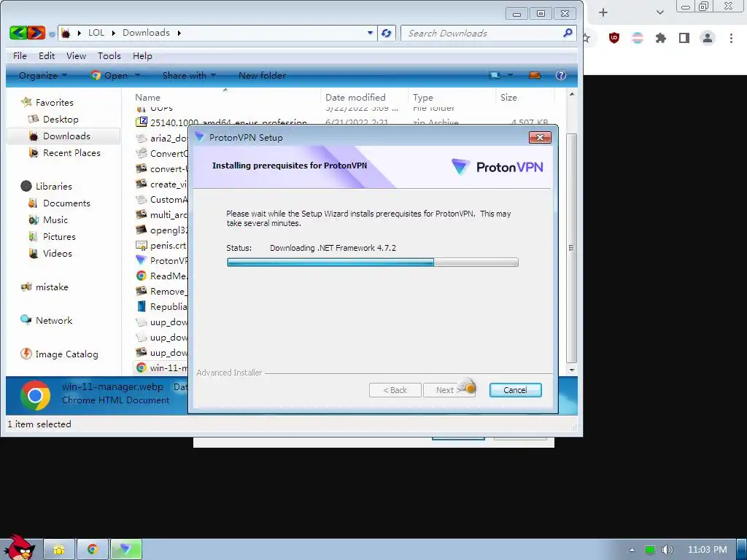The image size is (747, 560).
Task: Expand the address bar history dropdown
Action: click(x=370, y=33)
